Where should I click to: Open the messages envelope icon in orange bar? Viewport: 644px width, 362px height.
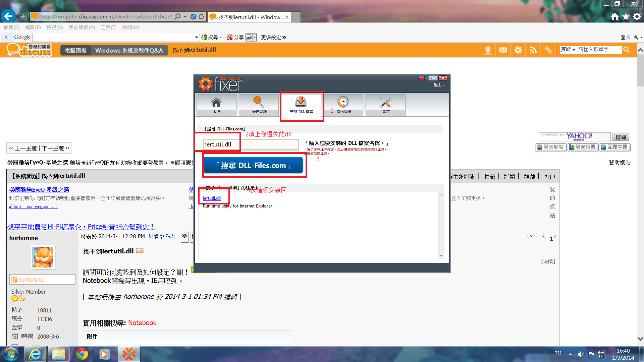click(x=503, y=50)
